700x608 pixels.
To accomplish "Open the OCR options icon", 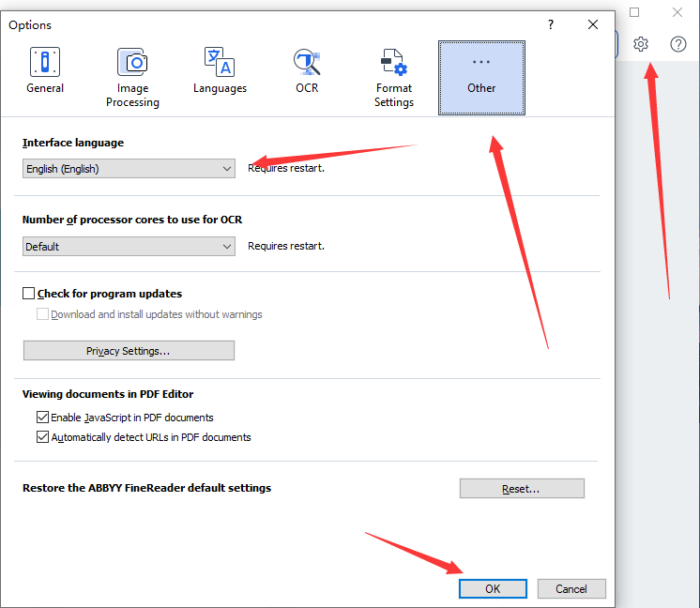I will pyautogui.click(x=307, y=63).
